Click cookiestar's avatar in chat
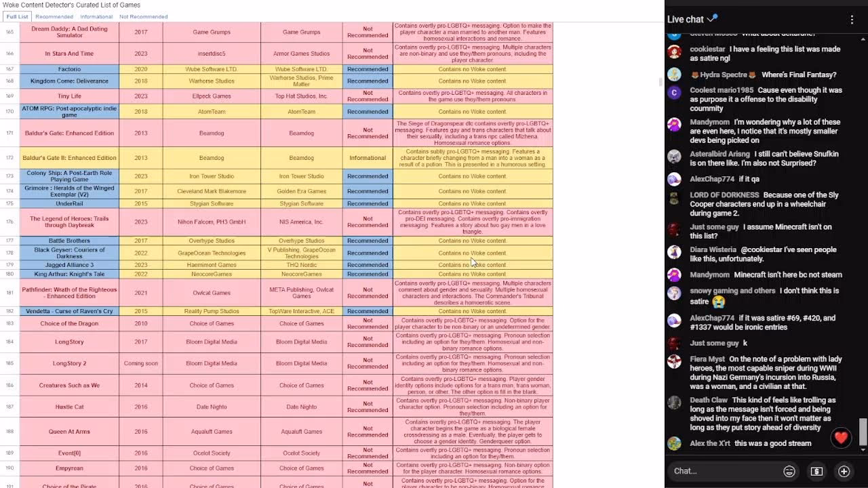The image size is (868, 488). point(674,52)
